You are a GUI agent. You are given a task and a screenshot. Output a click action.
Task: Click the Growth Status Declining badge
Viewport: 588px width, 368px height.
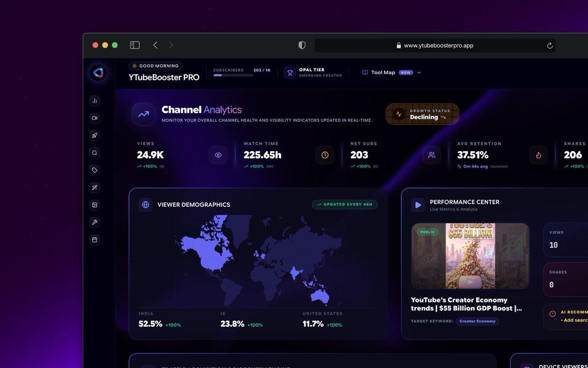[x=422, y=114]
